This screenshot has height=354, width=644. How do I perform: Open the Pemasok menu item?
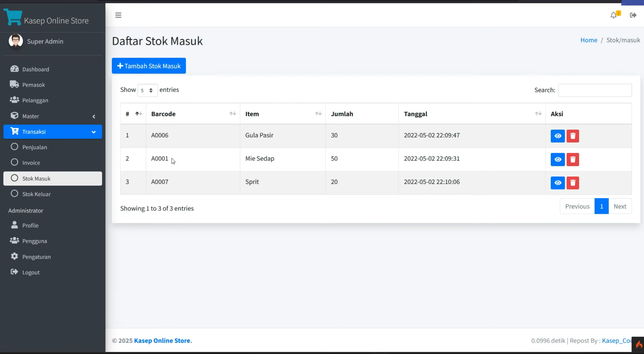pos(53,85)
